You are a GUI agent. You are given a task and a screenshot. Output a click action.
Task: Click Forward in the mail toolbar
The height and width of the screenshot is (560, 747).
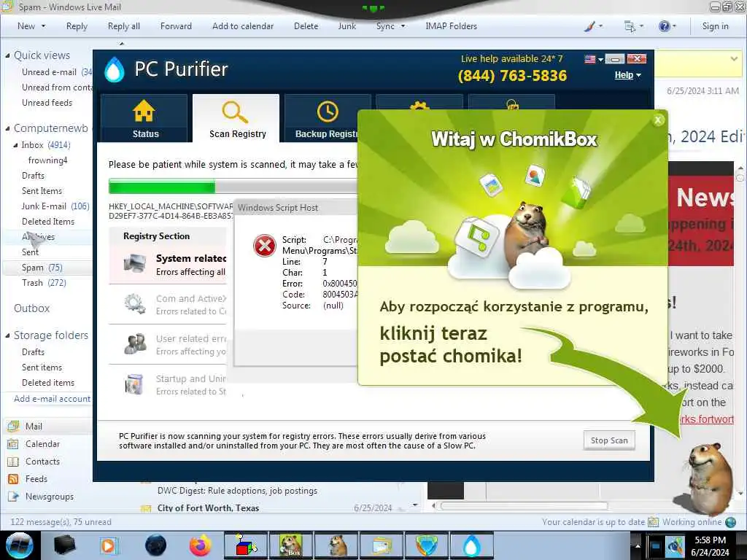(176, 26)
